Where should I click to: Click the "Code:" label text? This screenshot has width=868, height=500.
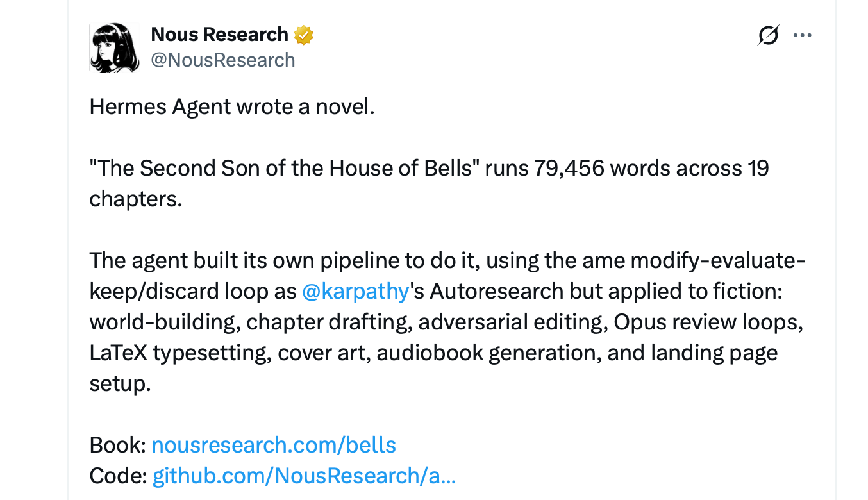119,476
